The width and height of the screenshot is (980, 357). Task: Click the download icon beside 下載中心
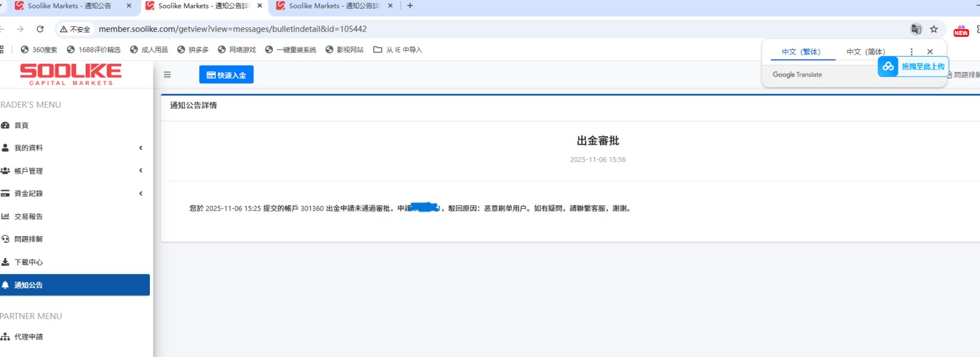click(5, 262)
